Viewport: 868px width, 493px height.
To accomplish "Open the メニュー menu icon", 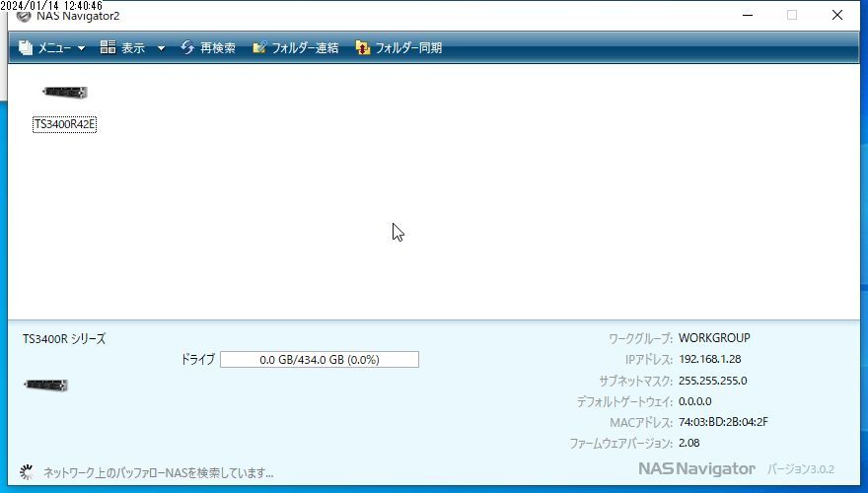I will pyautogui.click(x=26, y=47).
